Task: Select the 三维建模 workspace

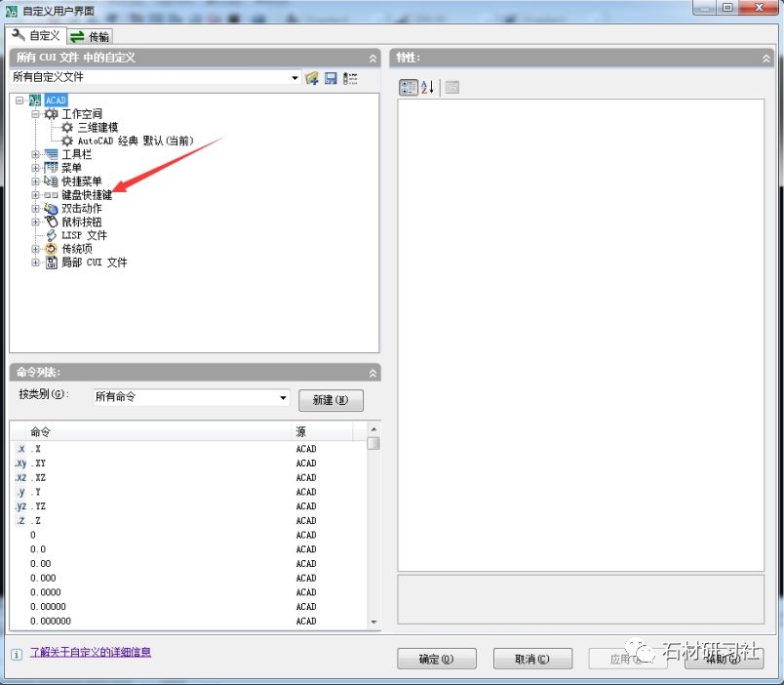Action: click(x=98, y=128)
